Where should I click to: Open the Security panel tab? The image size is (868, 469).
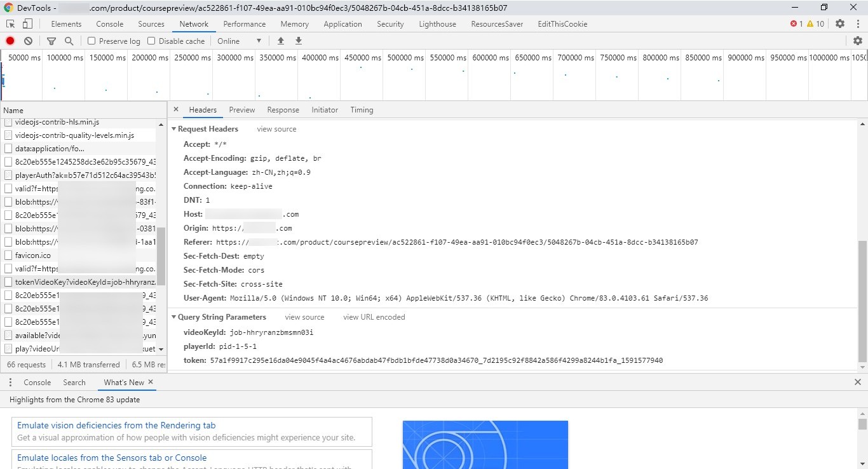click(390, 24)
